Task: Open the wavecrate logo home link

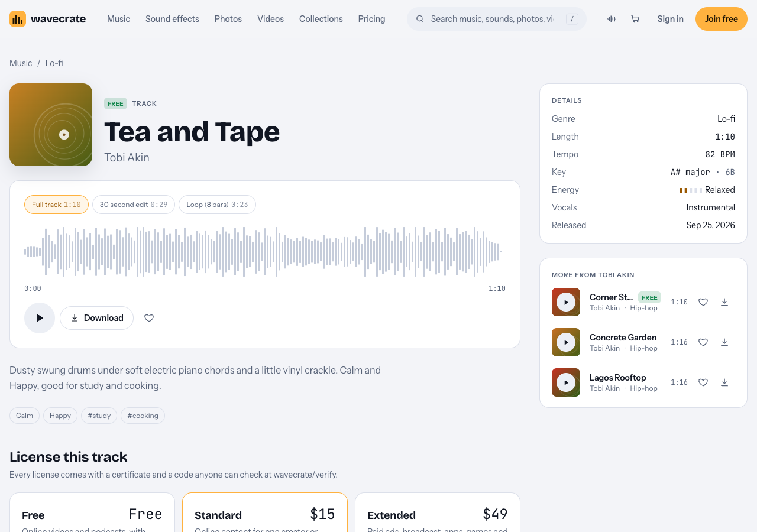Action: pos(48,19)
